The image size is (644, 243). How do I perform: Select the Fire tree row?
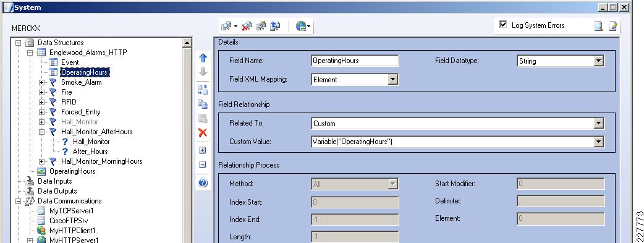point(67,92)
